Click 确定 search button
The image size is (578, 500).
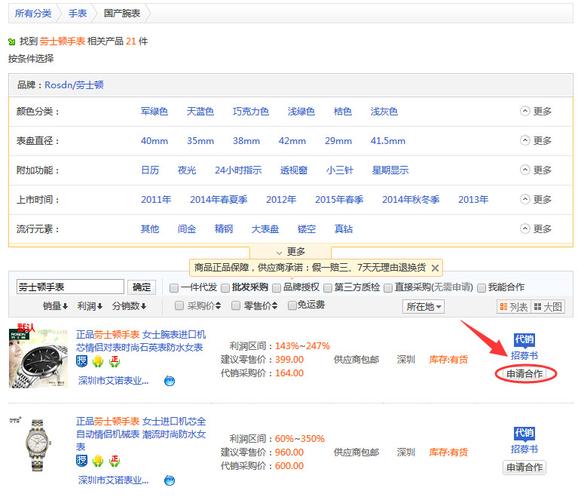pos(142,287)
